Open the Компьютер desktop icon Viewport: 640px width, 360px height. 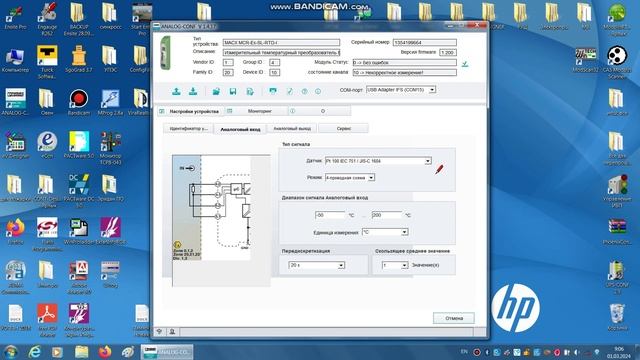(x=16, y=60)
